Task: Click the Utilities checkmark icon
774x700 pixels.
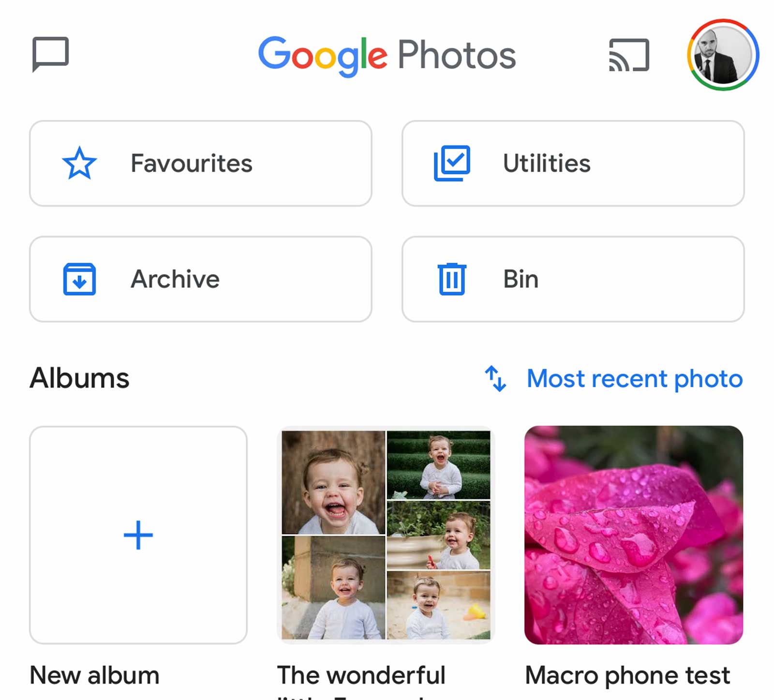Action: (x=452, y=164)
